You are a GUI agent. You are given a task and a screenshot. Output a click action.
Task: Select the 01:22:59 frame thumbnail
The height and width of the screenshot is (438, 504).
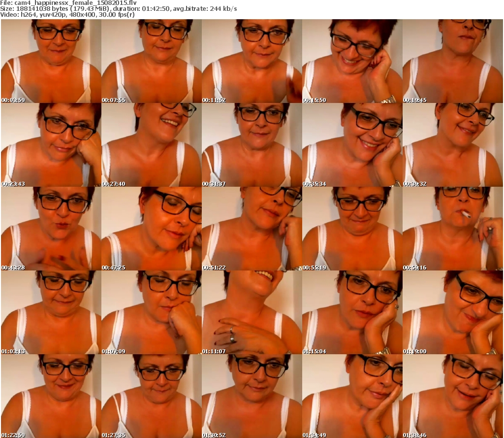tap(51, 396)
